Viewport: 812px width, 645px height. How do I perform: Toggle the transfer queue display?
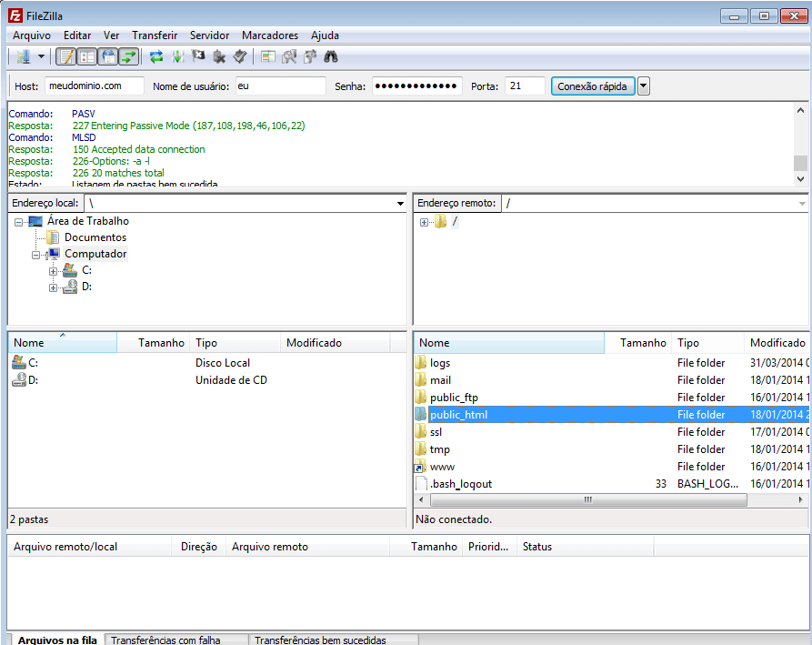[130, 56]
